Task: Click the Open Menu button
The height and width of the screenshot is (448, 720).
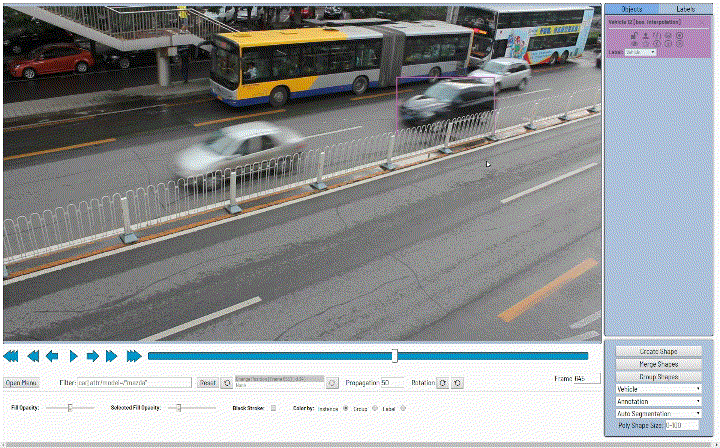Action: pyautogui.click(x=21, y=383)
